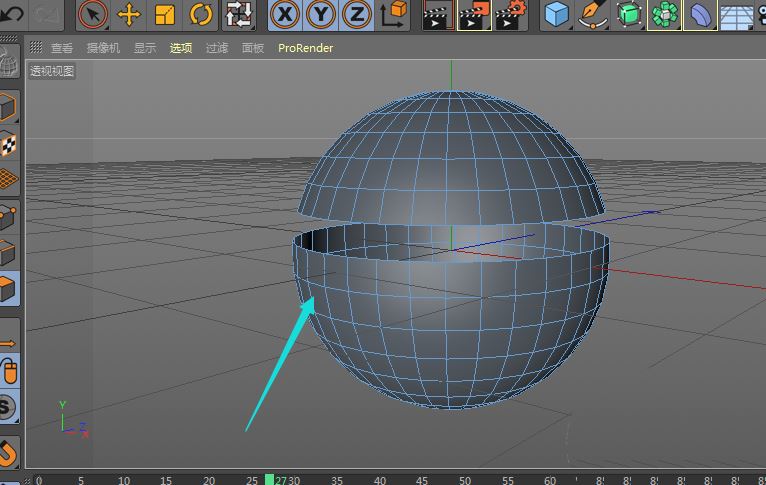Image resolution: width=766 pixels, height=485 pixels.
Task: Activate the Move tool
Action: [x=129, y=14]
